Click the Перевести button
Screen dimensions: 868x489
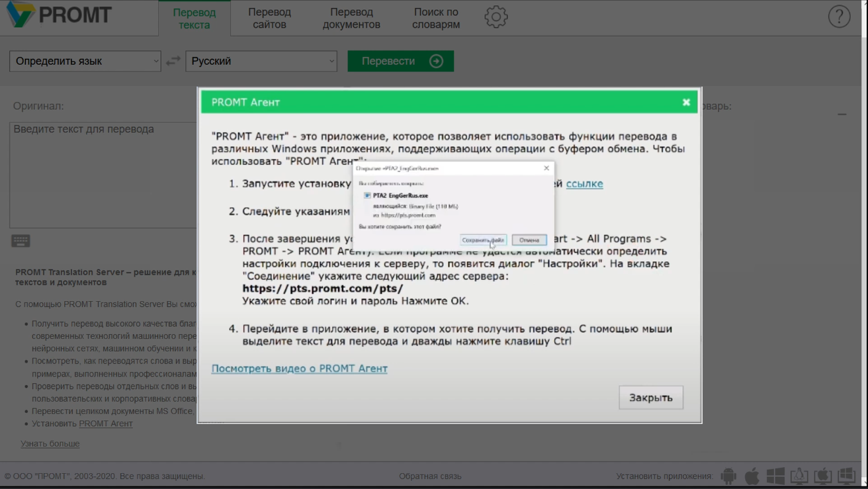click(x=401, y=61)
